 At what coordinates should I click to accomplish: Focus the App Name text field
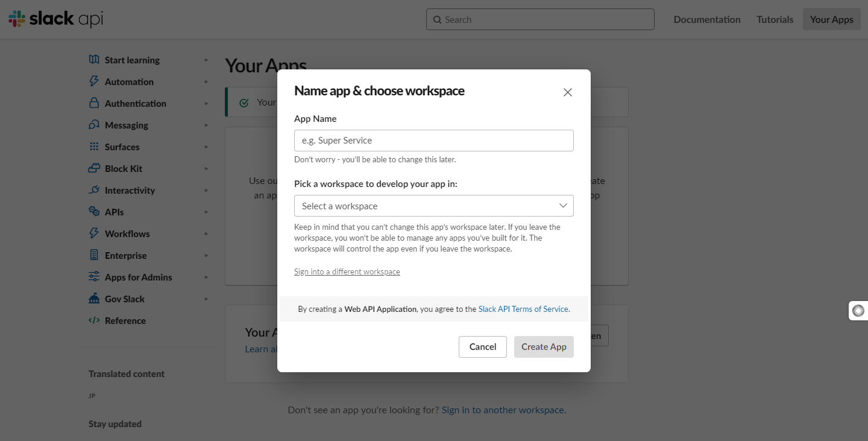(x=433, y=141)
